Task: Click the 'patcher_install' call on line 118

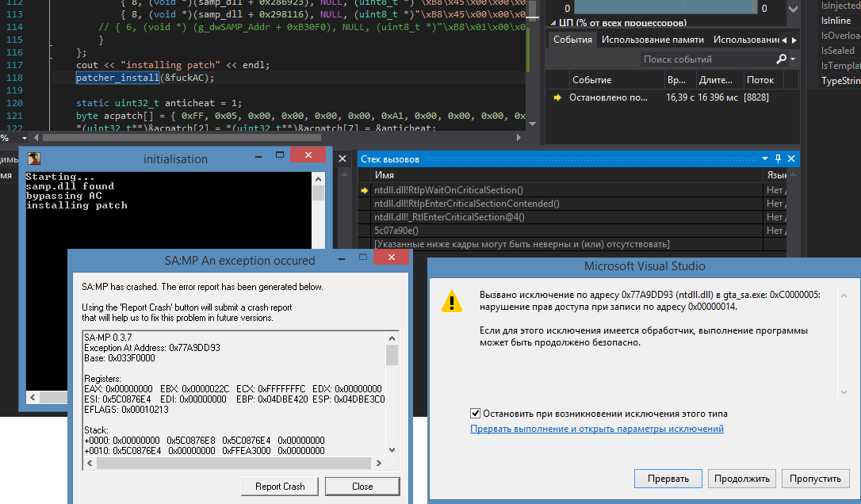Action: click(117, 78)
